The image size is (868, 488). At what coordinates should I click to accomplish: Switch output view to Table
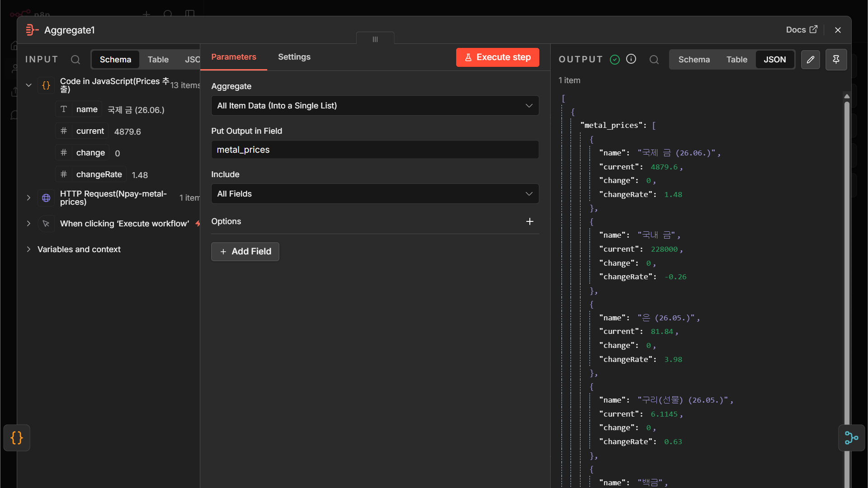737,60
